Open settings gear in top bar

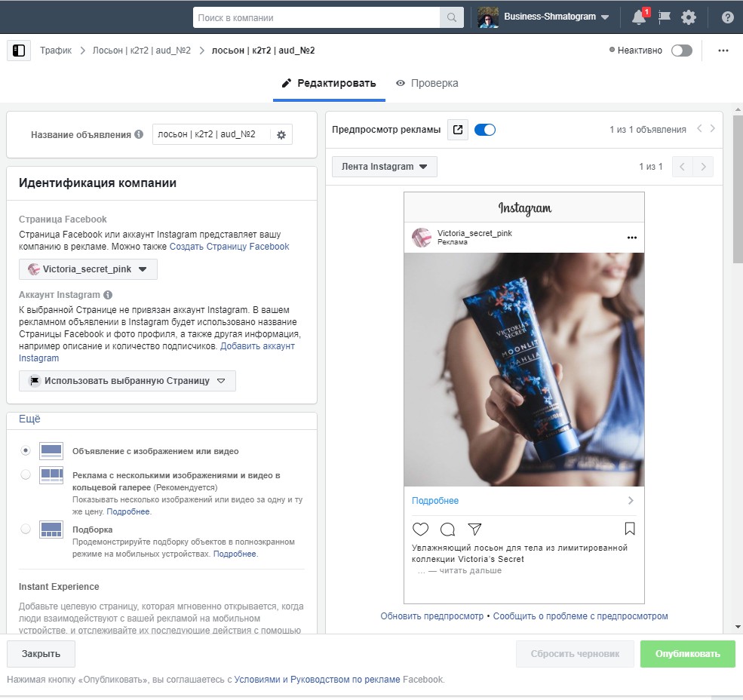pyautogui.click(x=689, y=17)
